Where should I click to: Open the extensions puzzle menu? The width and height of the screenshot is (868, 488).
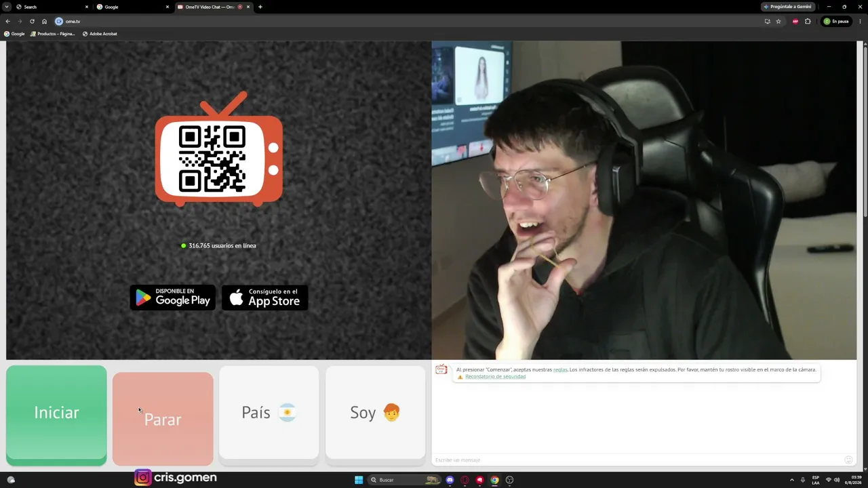click(808, 21)
